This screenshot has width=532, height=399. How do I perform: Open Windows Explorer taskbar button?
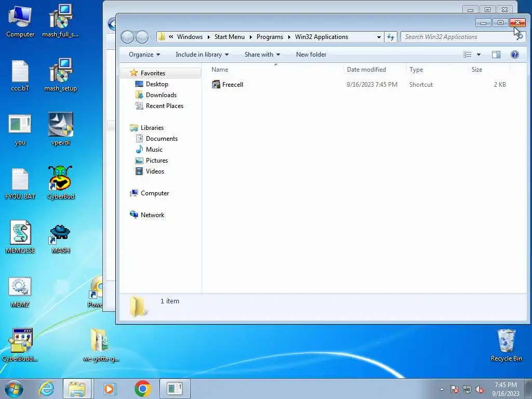tap(77, 389)
